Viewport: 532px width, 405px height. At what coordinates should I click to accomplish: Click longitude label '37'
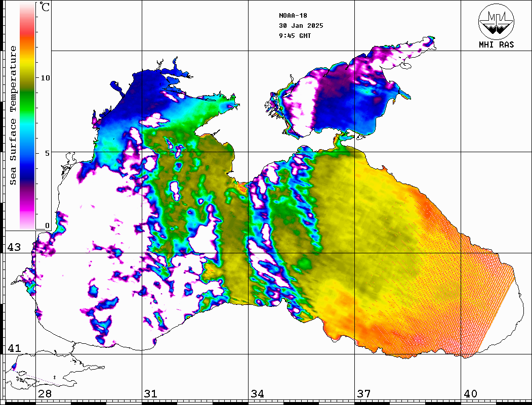pyautogui.click(x=364, y=394)
